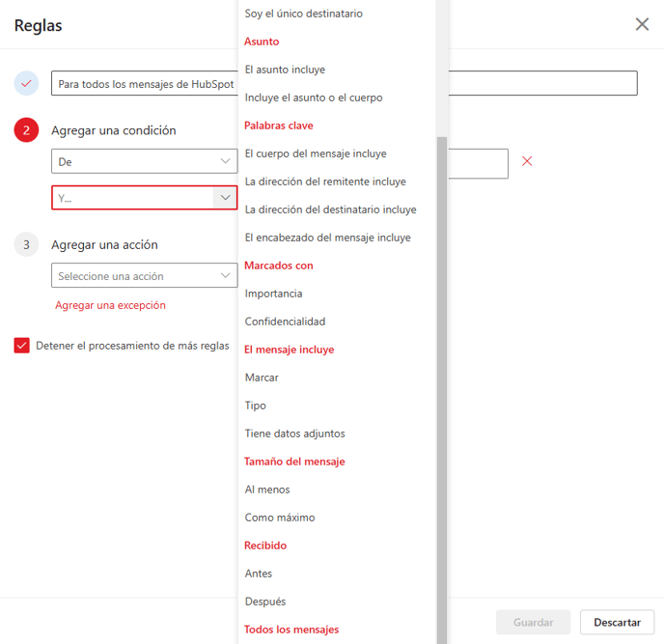Select Confidencialidad from the list
Viewport: 664px width, 644px height.
click(x=285, y=322)
